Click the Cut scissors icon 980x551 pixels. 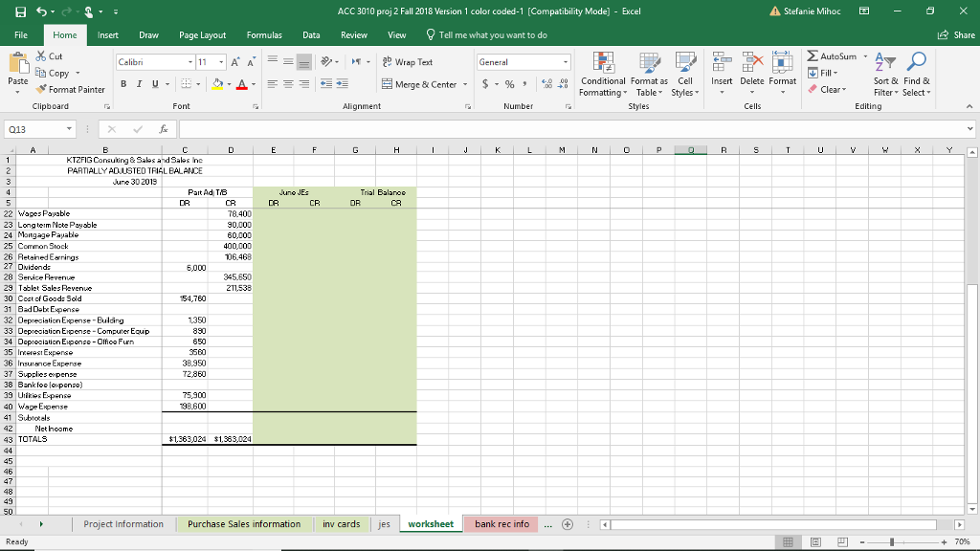[x=41, y=56]
